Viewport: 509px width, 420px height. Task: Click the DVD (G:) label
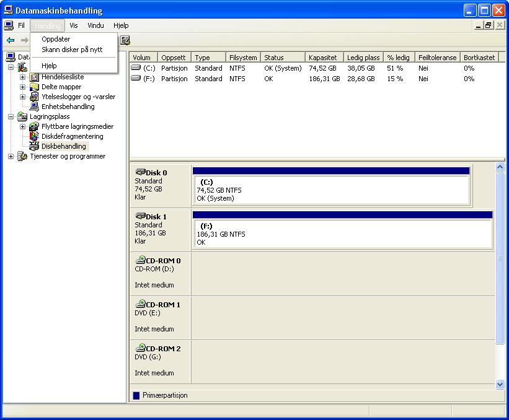point(148,357)
